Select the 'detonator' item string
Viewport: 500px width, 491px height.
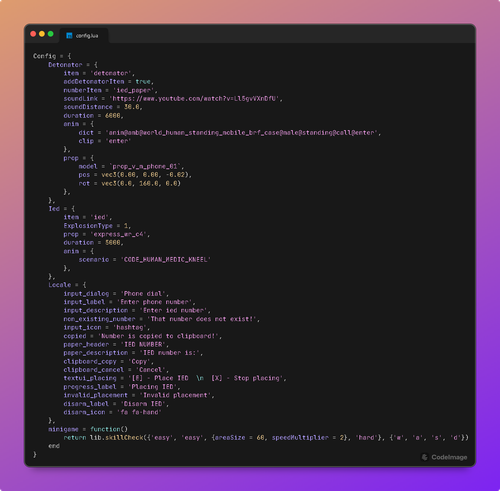pyautogui.click(x=111, y=73)
